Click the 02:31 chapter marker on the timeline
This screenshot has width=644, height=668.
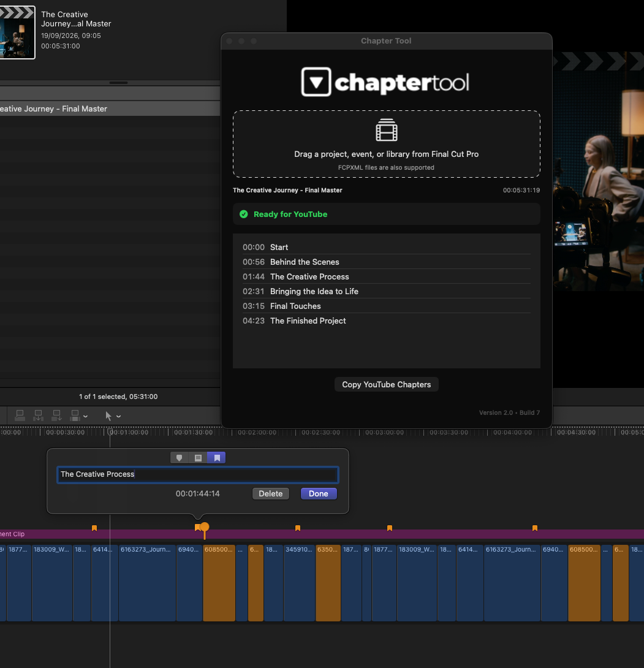tap(298, 528)
